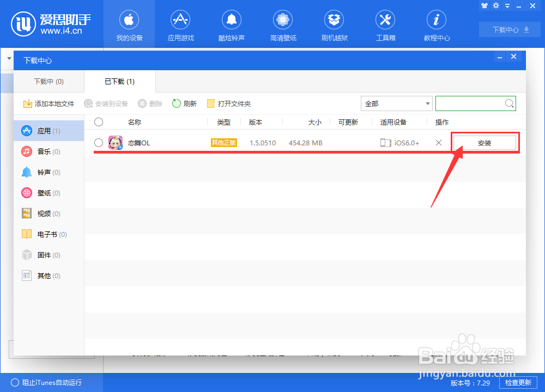Screen dimensions: 545x392
Task: Select all items with header checkbox
Action: [x=98, y=122]
